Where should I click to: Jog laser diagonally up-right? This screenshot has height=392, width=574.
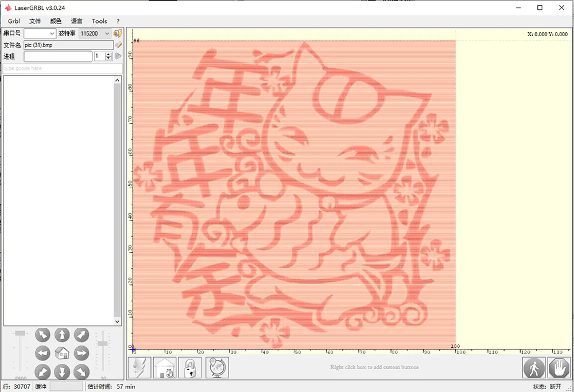(82, 335)
